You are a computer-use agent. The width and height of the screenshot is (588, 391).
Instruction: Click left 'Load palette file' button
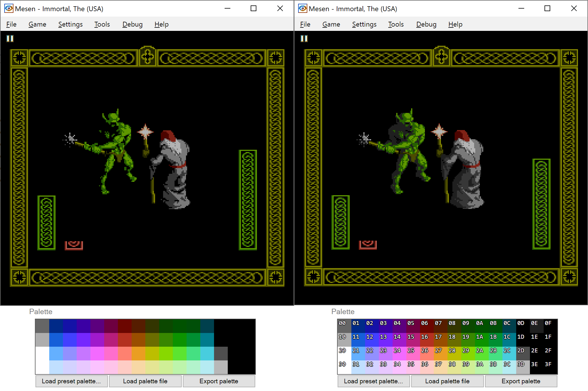coord(145,381)
